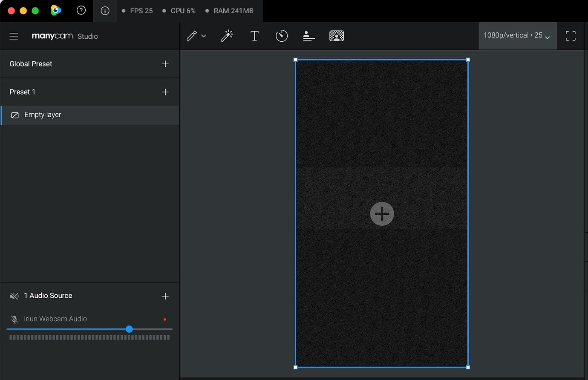Image resolution: width=588 pixels, height=380 pixels.
Task: Open the 1080p/vertical resolution dropdown
Action: click(517, 36)
